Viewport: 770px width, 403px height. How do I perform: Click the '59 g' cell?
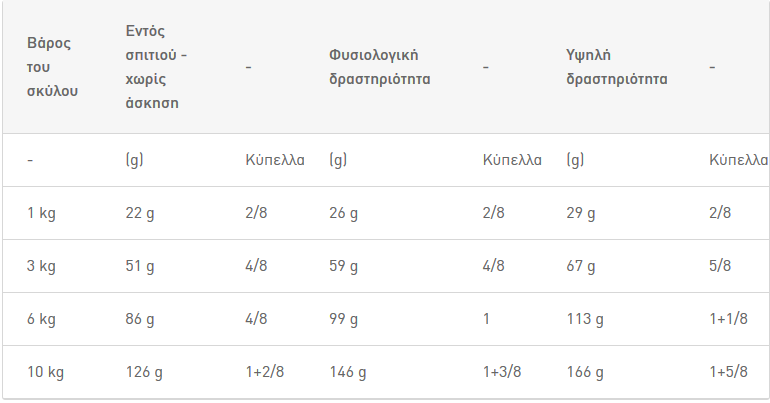[x=343, y=266]
